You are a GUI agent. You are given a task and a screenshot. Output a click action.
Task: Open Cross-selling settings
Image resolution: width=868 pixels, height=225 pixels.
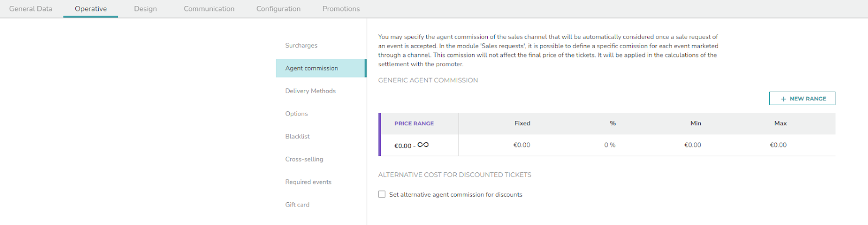[x=304, y=159]
